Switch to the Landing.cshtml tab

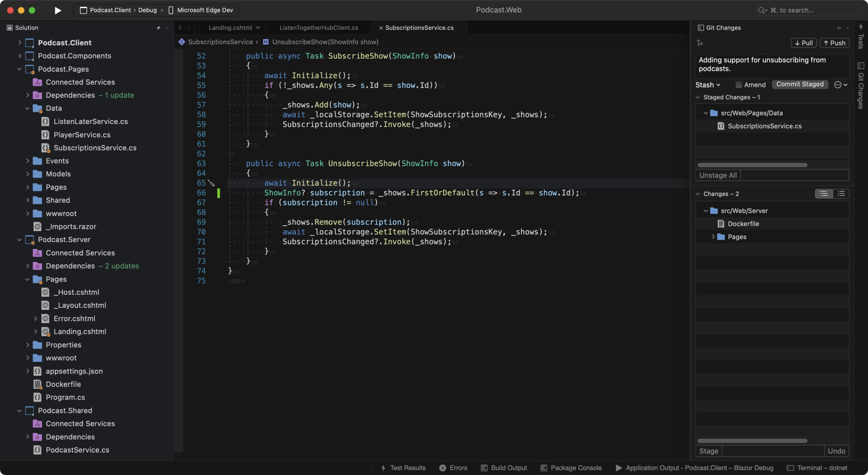pos(230,28)
